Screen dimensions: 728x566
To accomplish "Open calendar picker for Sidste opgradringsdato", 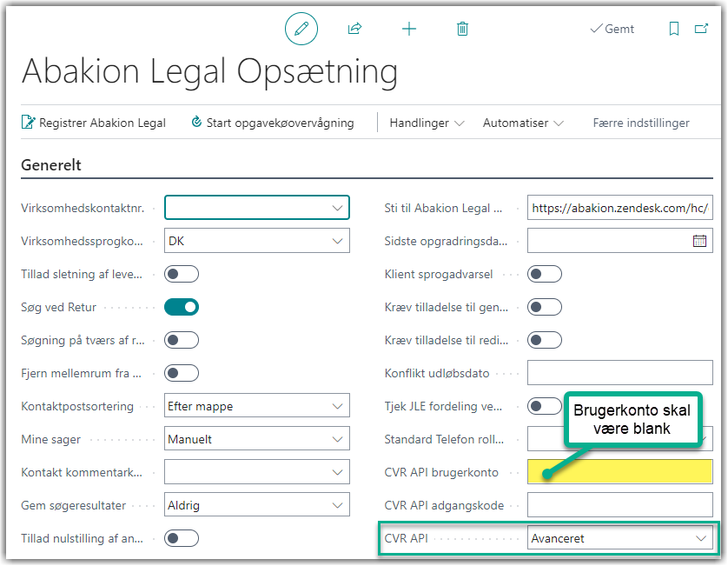I will tap(699, 241).
